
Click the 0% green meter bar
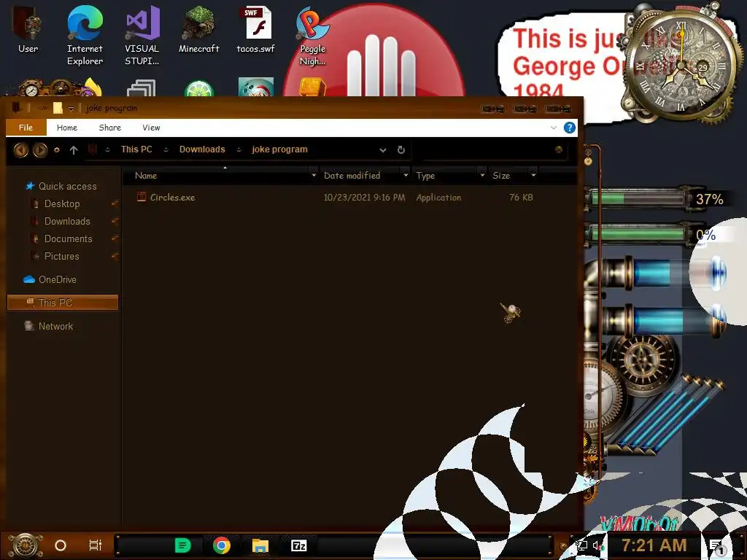tap(638, 234)
